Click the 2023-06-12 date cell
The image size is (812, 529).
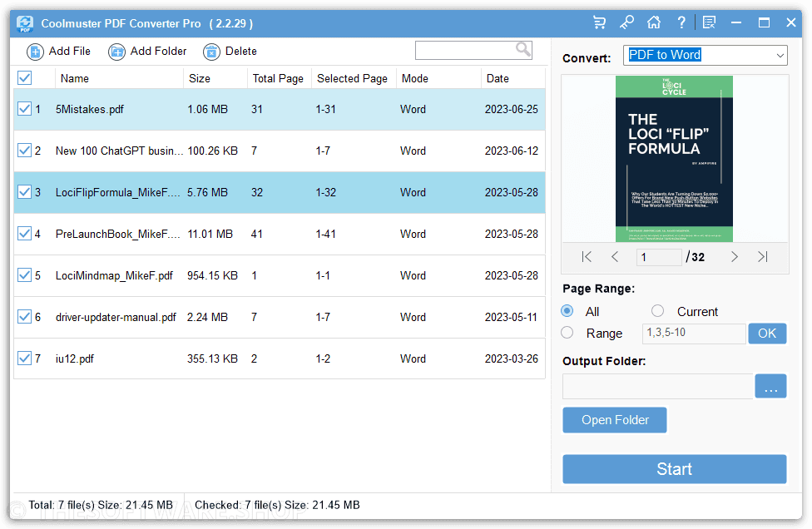[511, 151]
